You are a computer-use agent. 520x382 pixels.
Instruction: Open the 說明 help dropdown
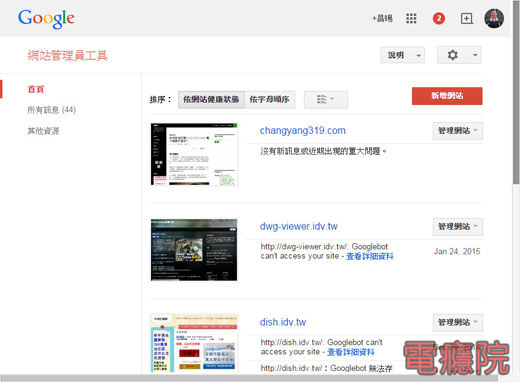tap(403, 55)
